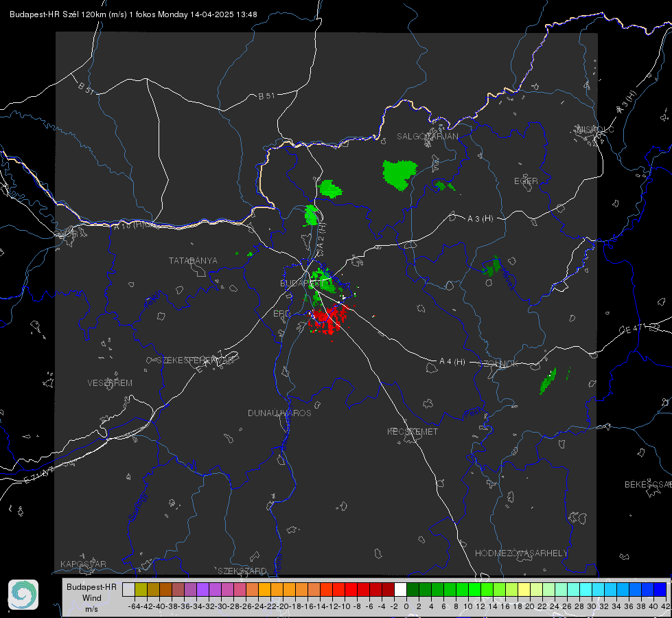
Task: Click the DUNAÚJVÁROS city label
Action: tap(279, 413)
